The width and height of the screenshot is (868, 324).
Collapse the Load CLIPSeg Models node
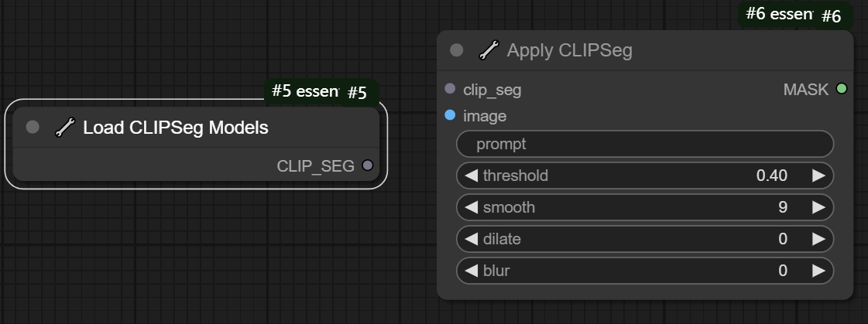pos(33,128)
